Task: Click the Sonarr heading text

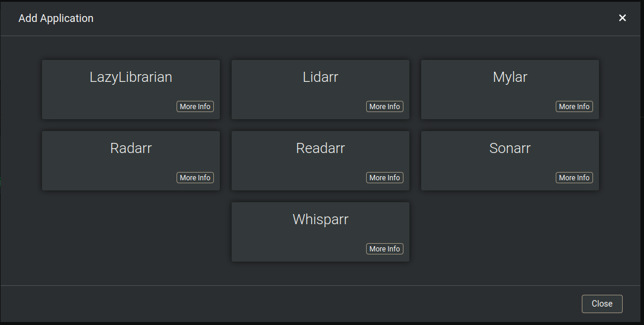Action: (x=510, y=148)
